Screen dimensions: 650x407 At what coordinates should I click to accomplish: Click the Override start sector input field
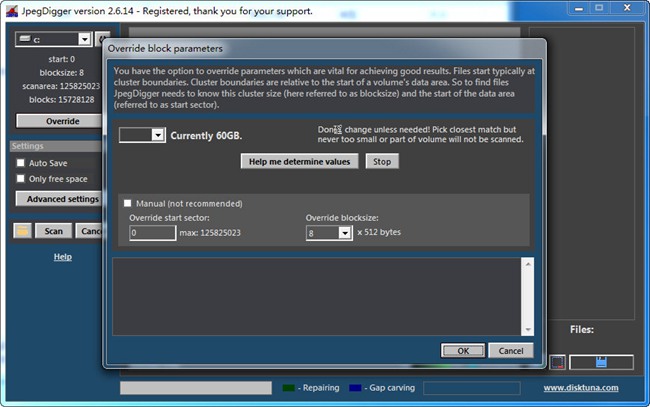(x=152, y=233)
